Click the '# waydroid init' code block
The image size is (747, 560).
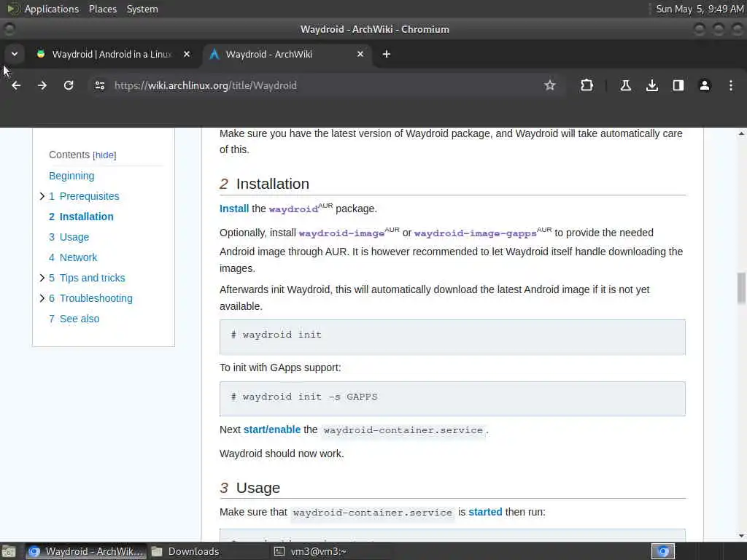click(x=452, y=337)
